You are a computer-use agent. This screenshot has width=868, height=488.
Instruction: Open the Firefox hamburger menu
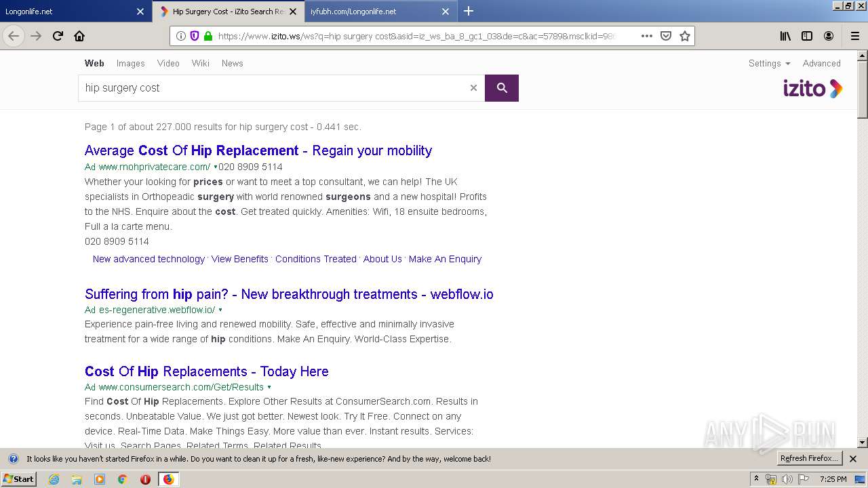point(855,36)
